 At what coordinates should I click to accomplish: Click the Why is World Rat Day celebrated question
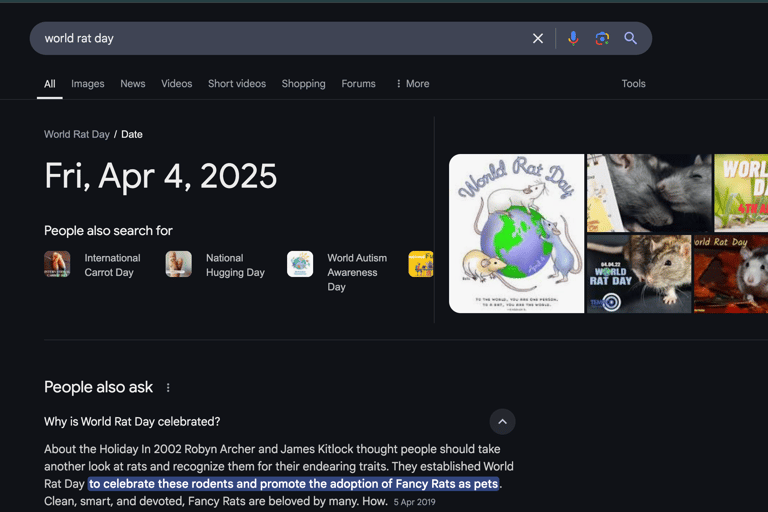pyautogui.click(x=132, y=422)
